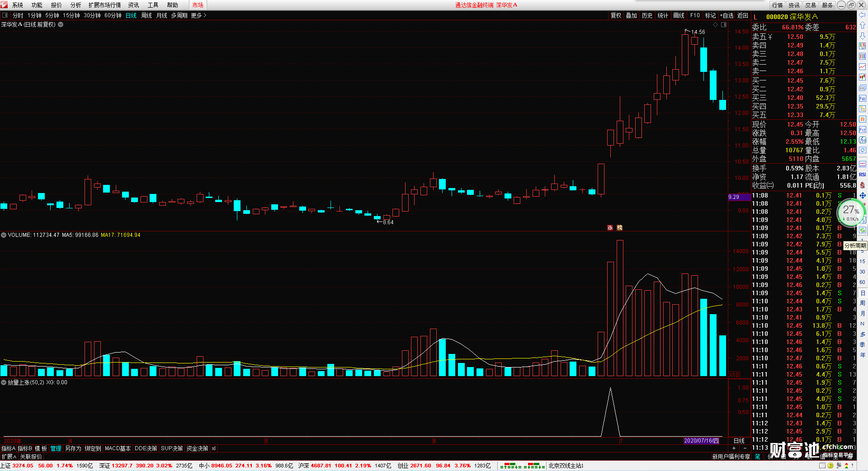Open the 分析 menu

(x=76, y=5)
